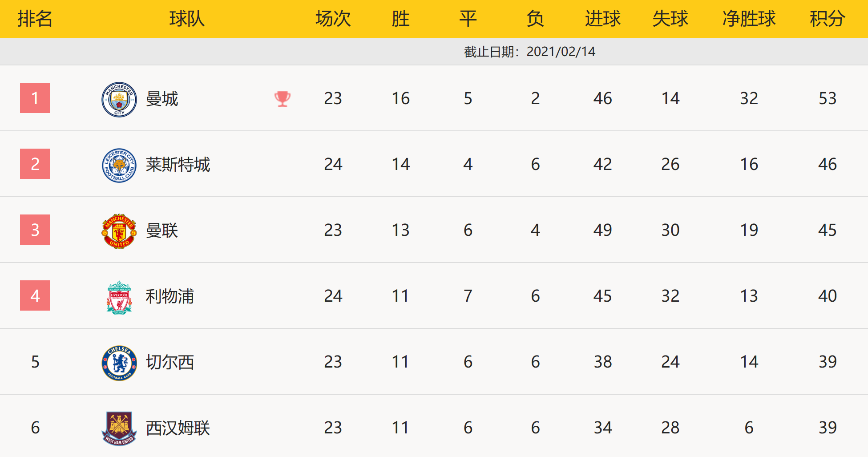This screenshot has height=457, width=868.
Task: Click the 排名 column header
Action: click(35, 19)
